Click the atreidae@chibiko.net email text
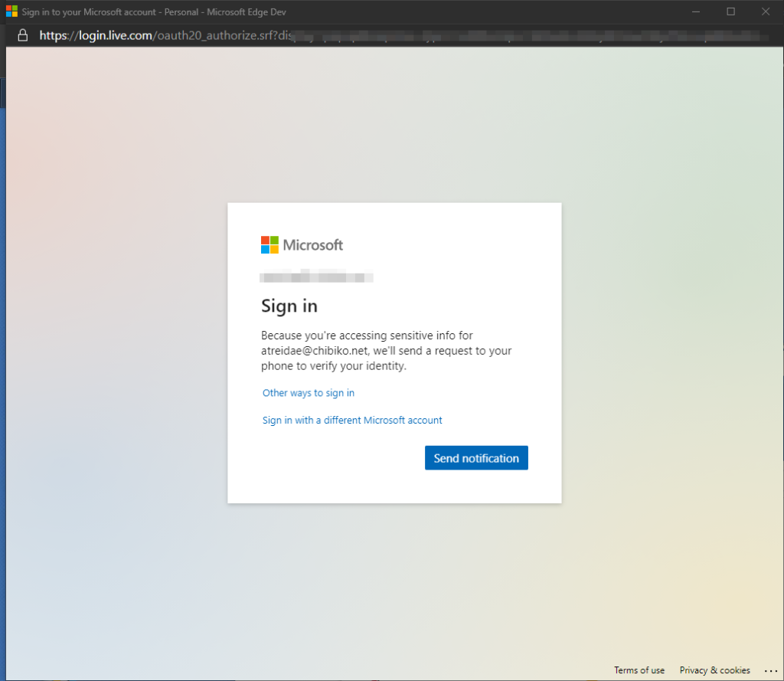 coord(315,351)
